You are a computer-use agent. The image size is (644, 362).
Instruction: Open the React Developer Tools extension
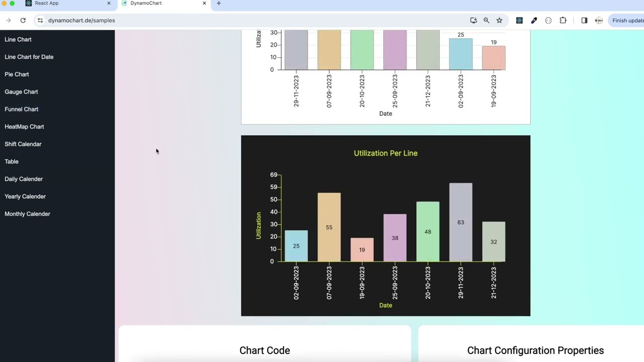tap(519, 20)
